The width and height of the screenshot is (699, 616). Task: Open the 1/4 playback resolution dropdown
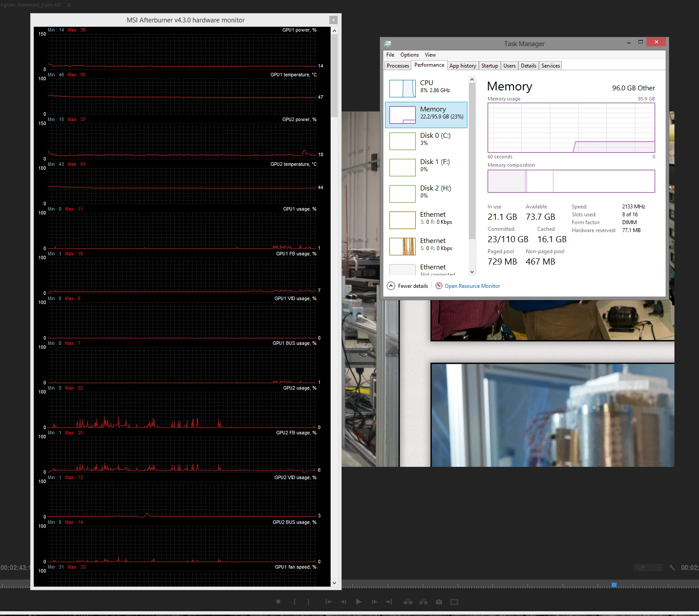coord(648,567)
